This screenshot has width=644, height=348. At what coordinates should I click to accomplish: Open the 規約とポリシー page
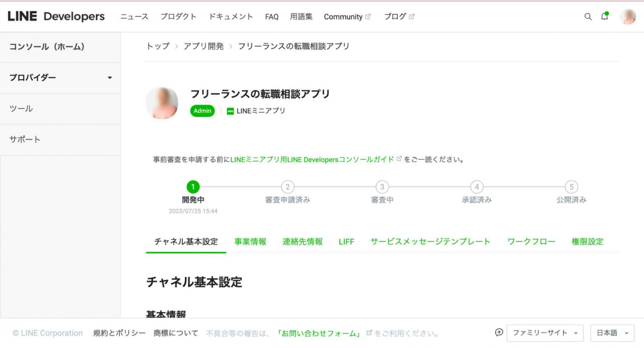click(x=119, y=333)
